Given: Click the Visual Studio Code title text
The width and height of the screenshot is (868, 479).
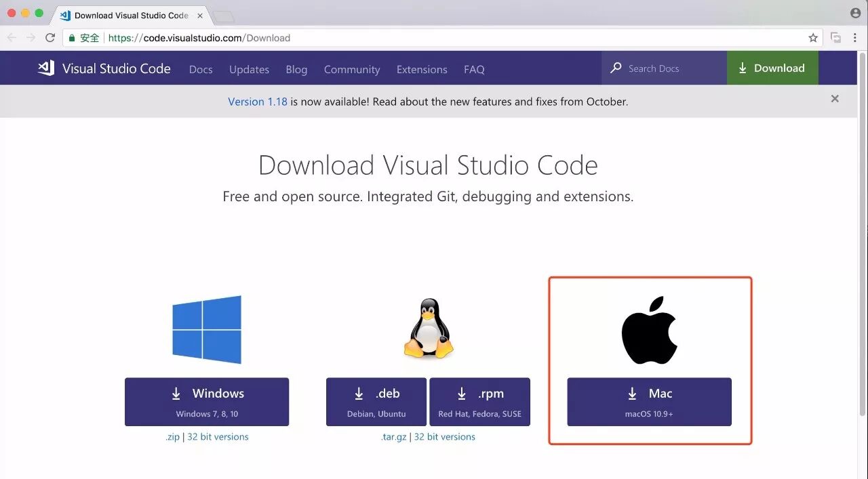Looking at the screenshot, I should [x=117, y=68].
